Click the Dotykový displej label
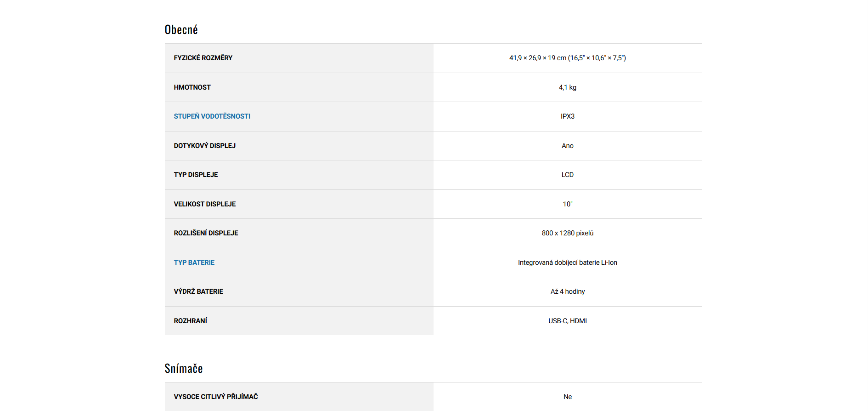Screen dimensions: 868x411 (204, 146)
